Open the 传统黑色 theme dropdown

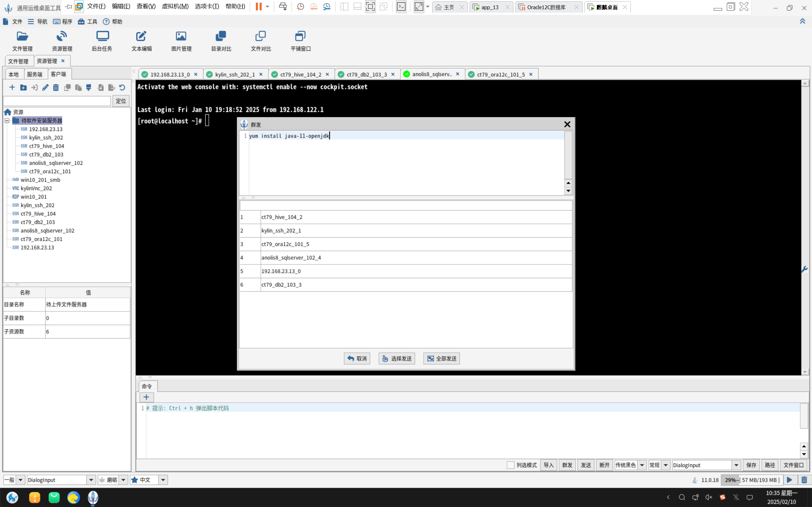click(x=642, y=465)
